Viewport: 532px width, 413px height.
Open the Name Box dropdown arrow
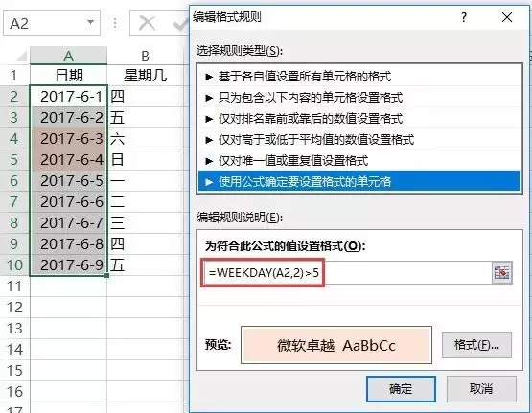point(91,22)
